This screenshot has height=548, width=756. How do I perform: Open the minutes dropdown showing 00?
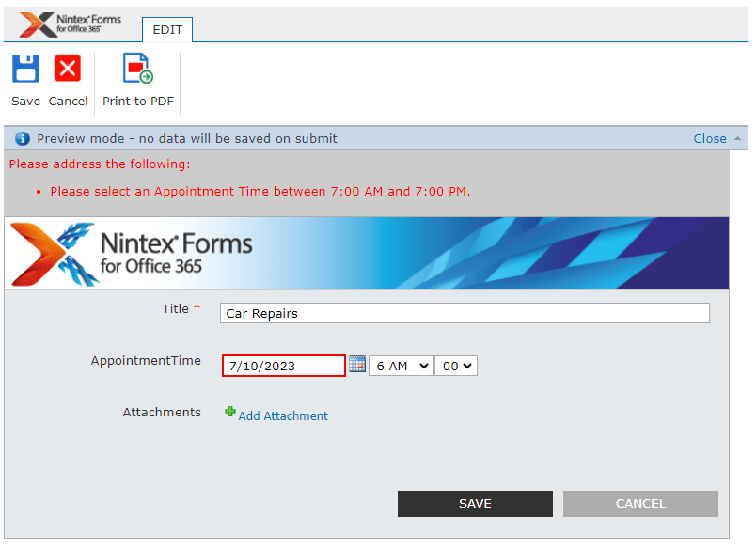click(x=456, y=366)
